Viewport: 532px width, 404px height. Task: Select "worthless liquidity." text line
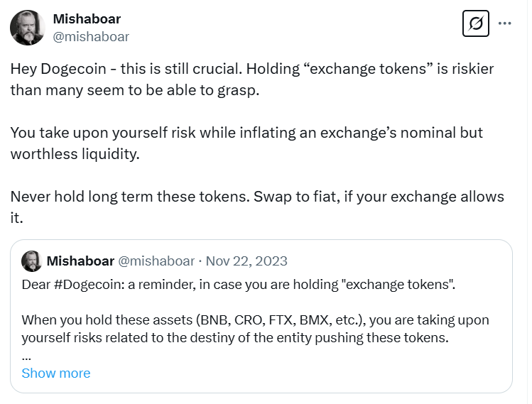pyautogui.click(x=75, y=154)
